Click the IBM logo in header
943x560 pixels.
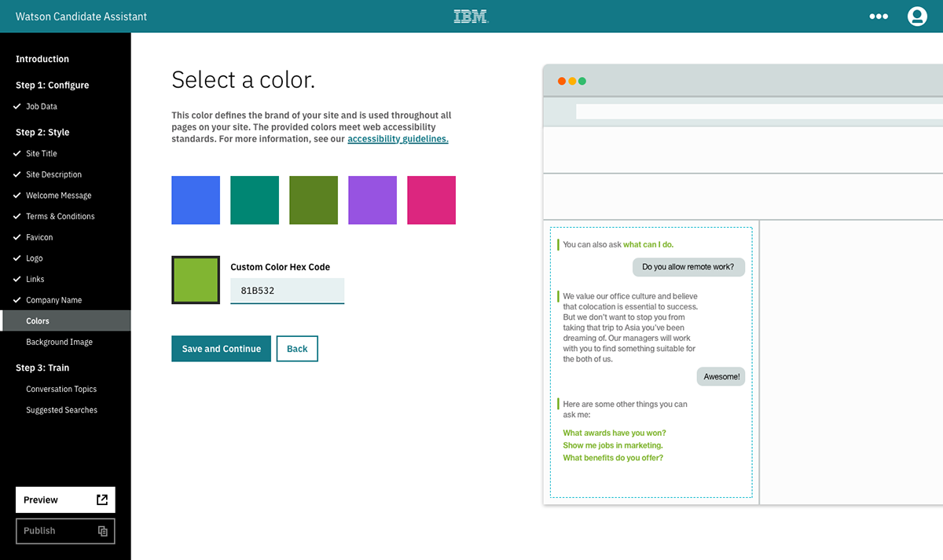click(x=471, y=16)
